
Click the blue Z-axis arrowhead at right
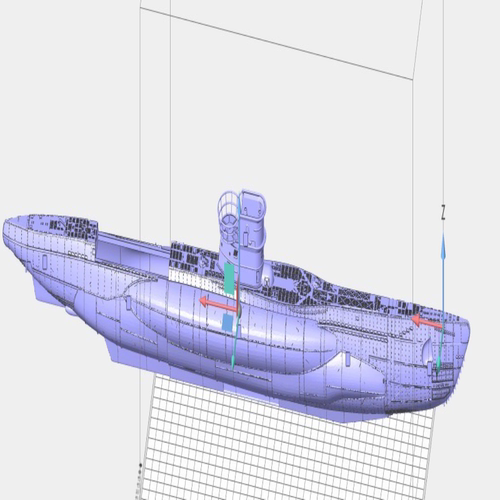point(443,247)
